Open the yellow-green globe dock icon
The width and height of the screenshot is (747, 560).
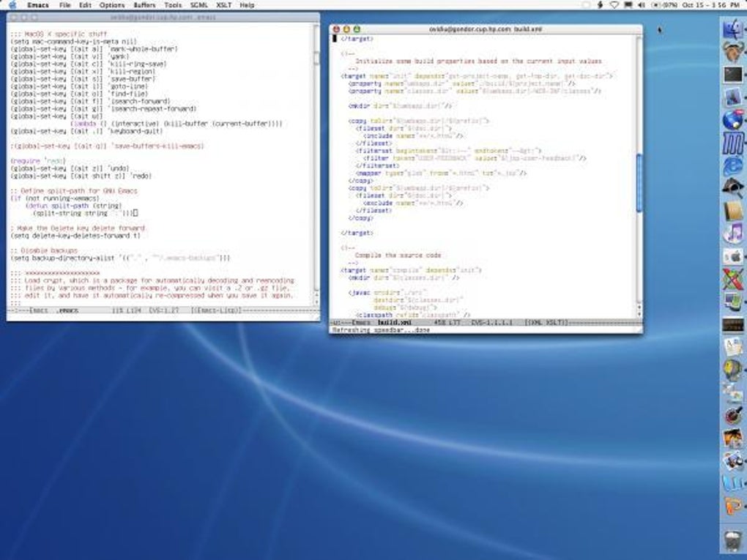tap(732, 371)
